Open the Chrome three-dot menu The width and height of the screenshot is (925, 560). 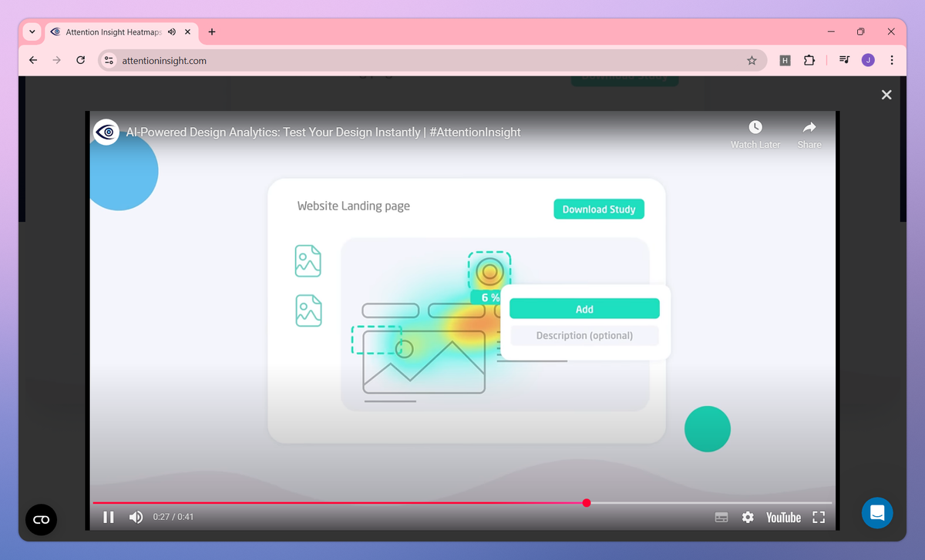pyautogui.click(x=892, y=59)
